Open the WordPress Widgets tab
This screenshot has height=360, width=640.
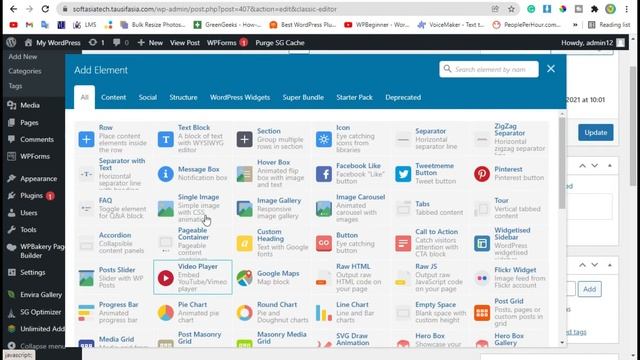(x=240, y=97)
